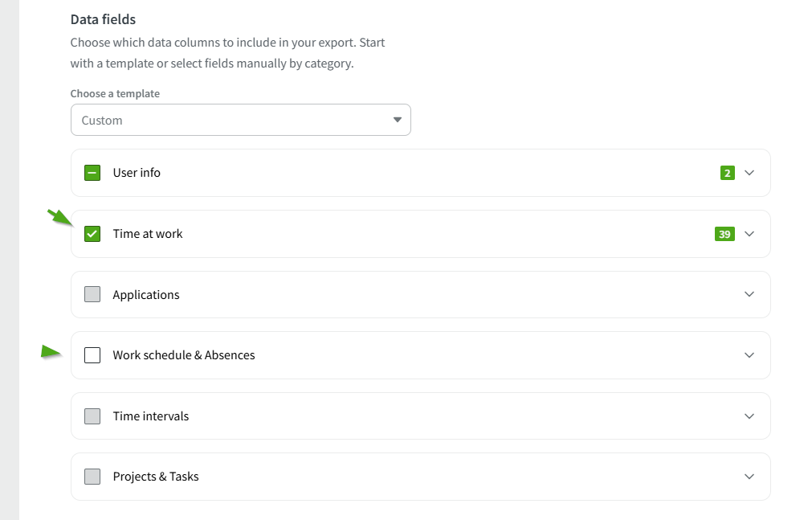
Task: Expand the Applications category chevron
Action: tap(749, 294)
